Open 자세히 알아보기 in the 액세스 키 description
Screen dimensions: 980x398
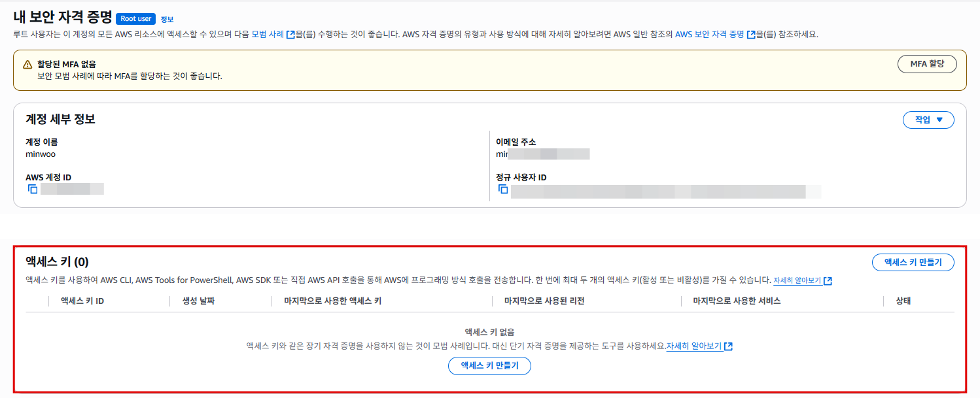(x=797, y=281)
